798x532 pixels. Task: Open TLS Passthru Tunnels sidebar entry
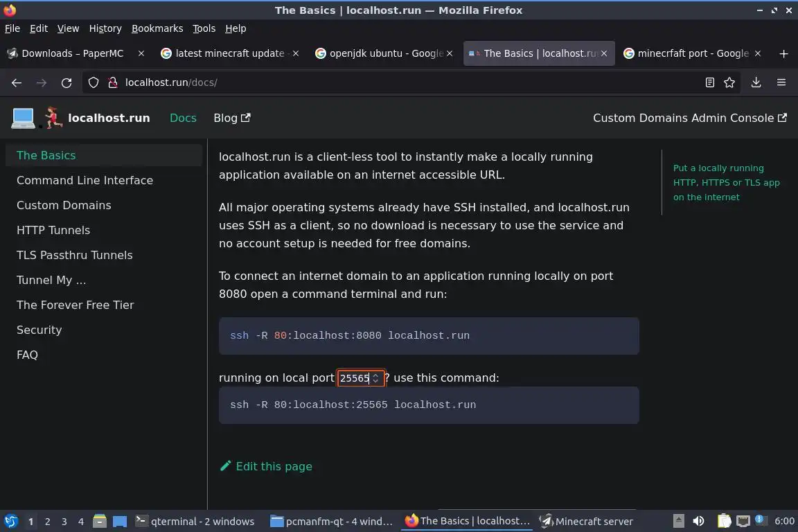[104, 255]
